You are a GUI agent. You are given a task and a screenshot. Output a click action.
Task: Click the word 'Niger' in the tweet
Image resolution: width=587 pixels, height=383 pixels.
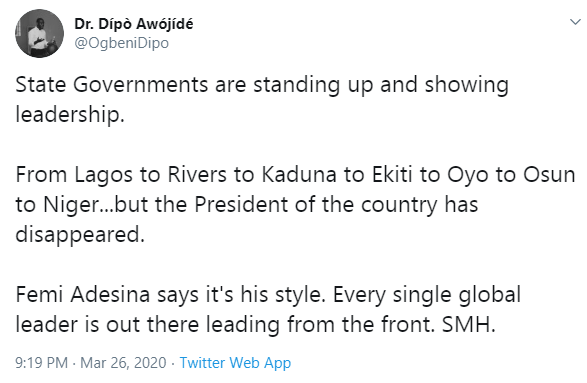pyautogui.click(x=71, y=205)
